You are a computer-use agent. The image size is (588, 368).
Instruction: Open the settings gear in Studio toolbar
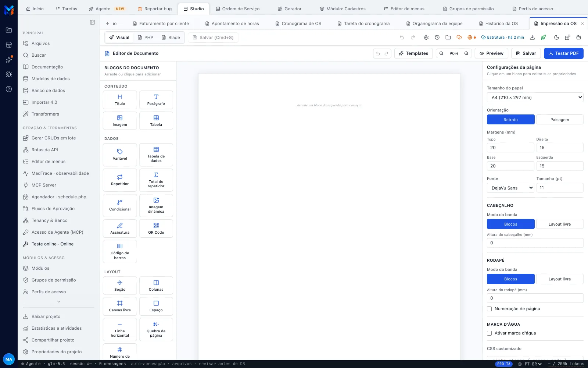tap(426, 38)
